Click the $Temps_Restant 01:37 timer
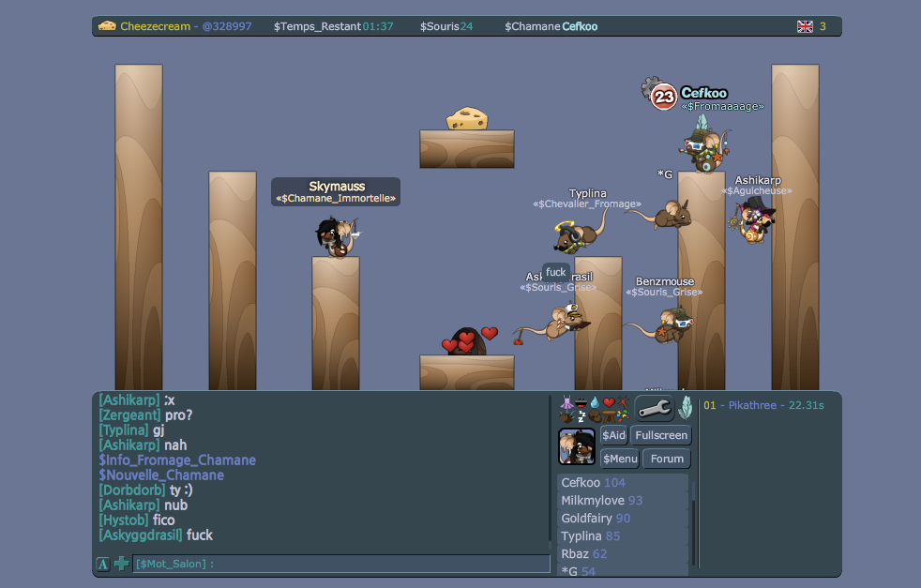Viewport: 921px width, 588px height. (334, 26)
